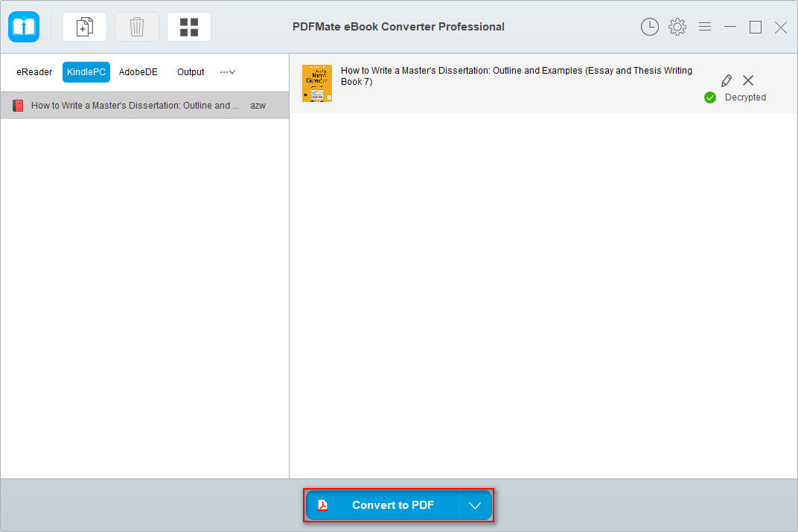Open output format dropdown arrow
The image size is (798, 532).
475,505
